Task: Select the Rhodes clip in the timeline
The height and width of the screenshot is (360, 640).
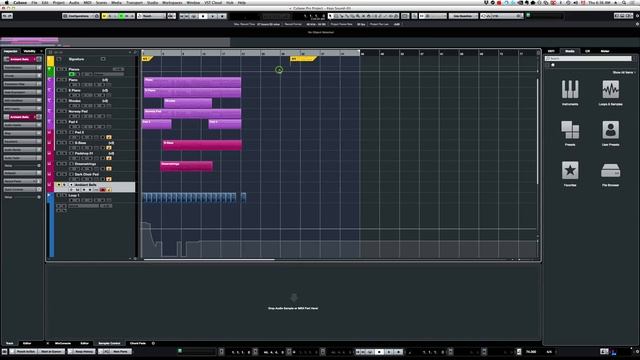Action: pyautogui.click(x=188, y=103)
